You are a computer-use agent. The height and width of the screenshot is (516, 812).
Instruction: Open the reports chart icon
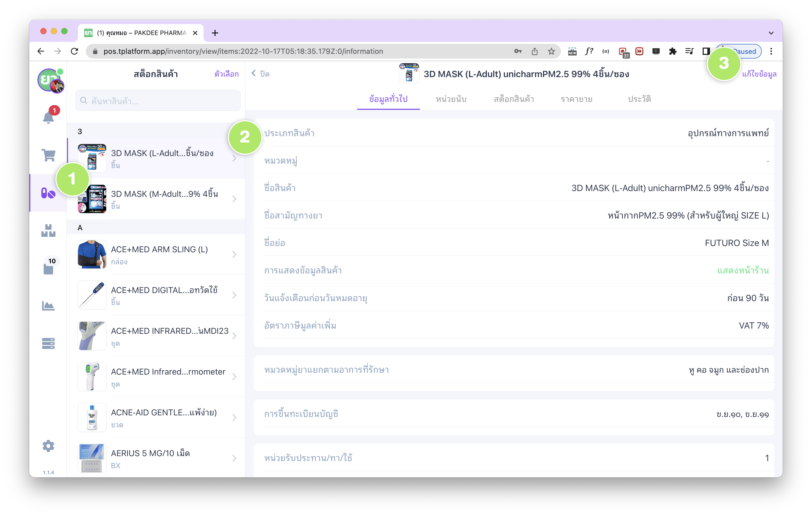click(x=48, y=306)
